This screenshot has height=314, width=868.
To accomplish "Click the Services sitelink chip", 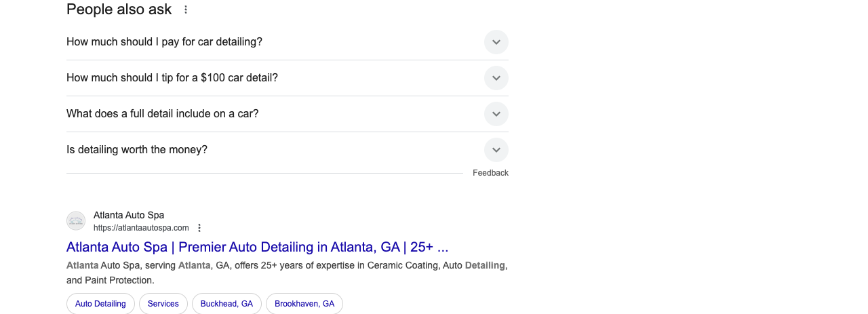I will pos(163,304).
